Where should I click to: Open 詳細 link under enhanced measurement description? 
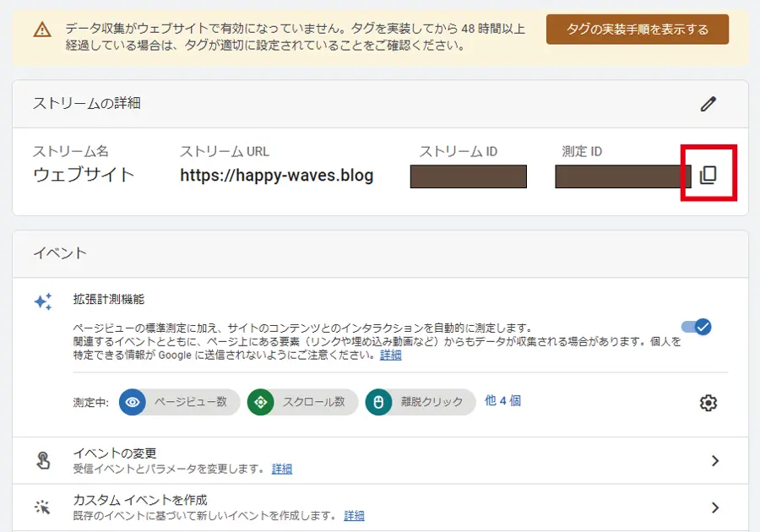[x=390, y=356]
